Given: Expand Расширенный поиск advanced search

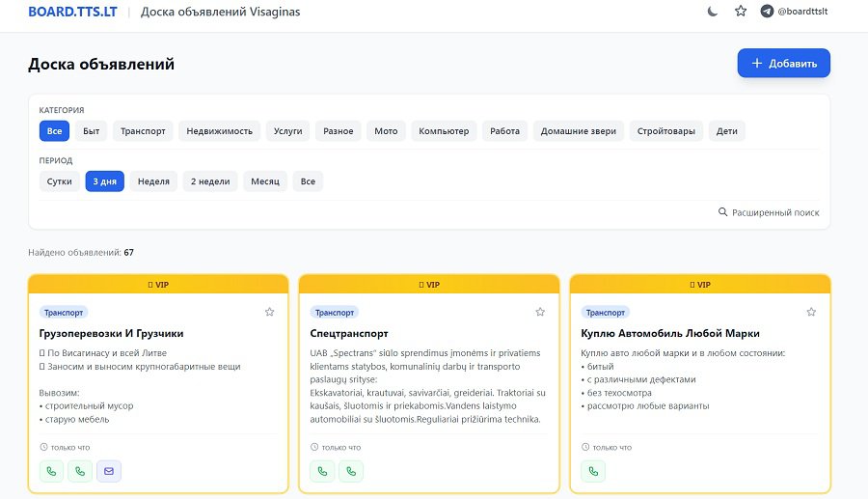Looking at the screenshot, I should click(769, 212).
